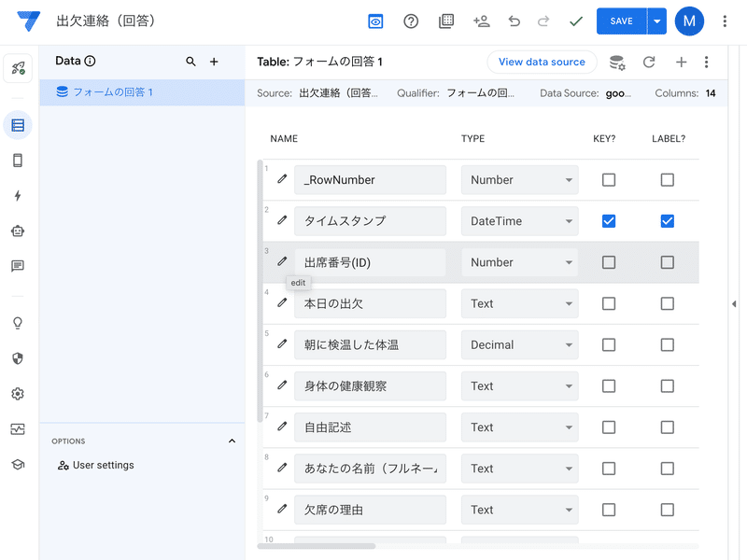The width and height of the screenshot is (747, 560).
Task: Open the version history table icon
Action: 446,21
